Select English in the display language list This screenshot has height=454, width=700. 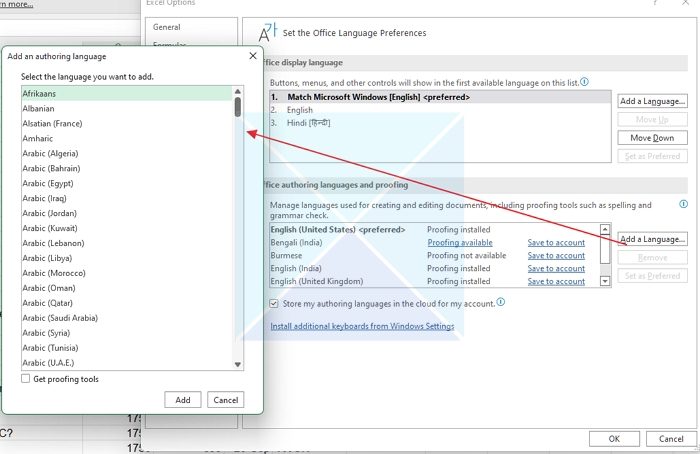click(x=440, y=110)
